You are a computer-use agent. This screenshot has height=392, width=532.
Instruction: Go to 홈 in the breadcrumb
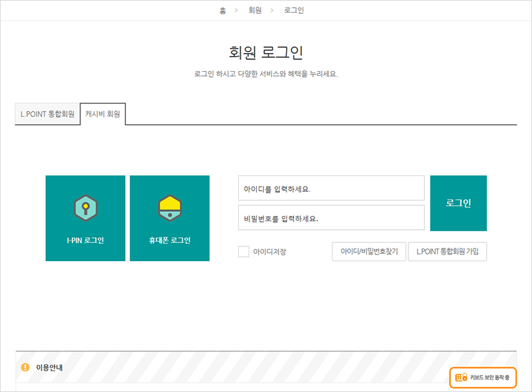[x=223, y=11]
